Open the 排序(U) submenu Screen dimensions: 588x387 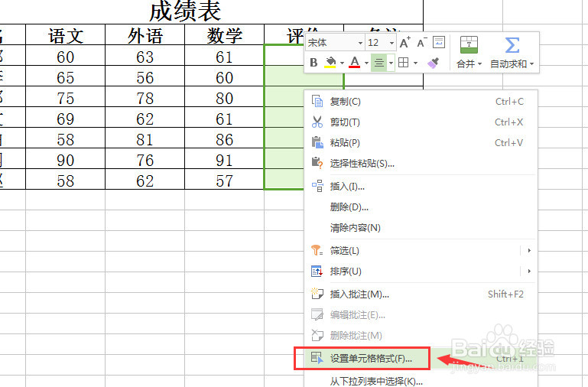(x=421, y=271)
